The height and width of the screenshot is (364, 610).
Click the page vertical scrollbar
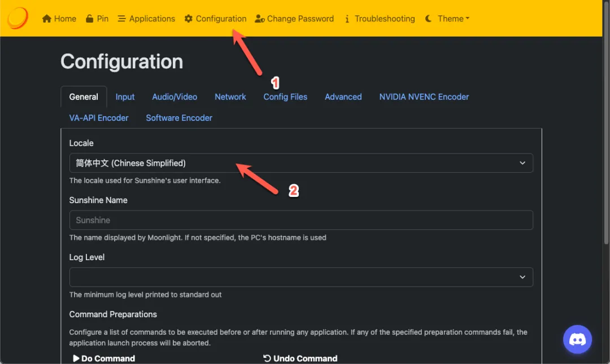(x=606, y=141)
